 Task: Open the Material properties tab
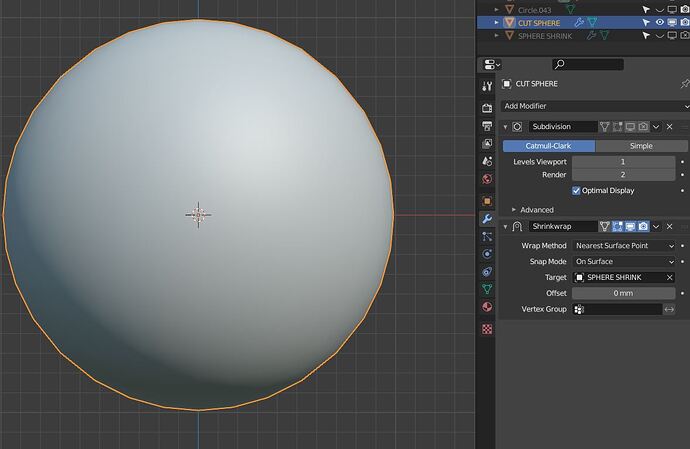[x=487, y=307]
